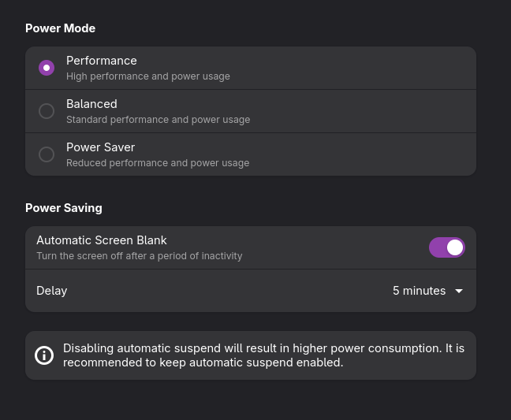The height and width of the screenshot is (420, 511).
Task: Click the Power Saving section heading
Action: (x=64, y=208)
